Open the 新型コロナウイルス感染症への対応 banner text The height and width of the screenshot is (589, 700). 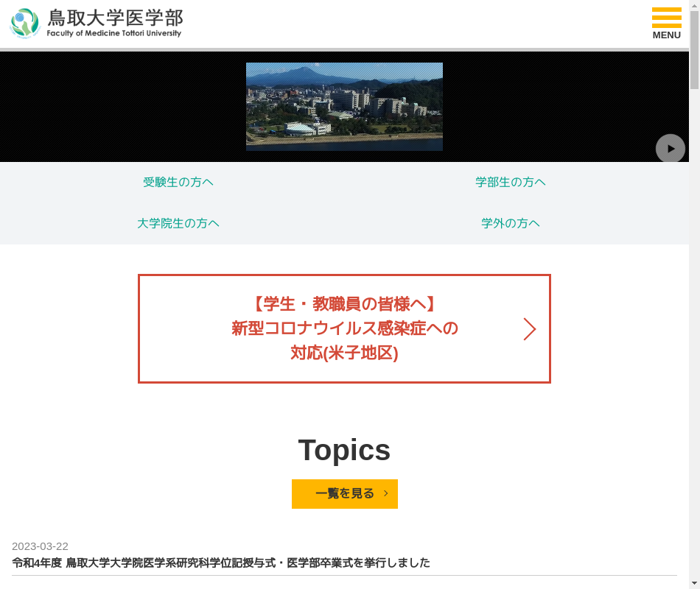[x=344, y=328]
